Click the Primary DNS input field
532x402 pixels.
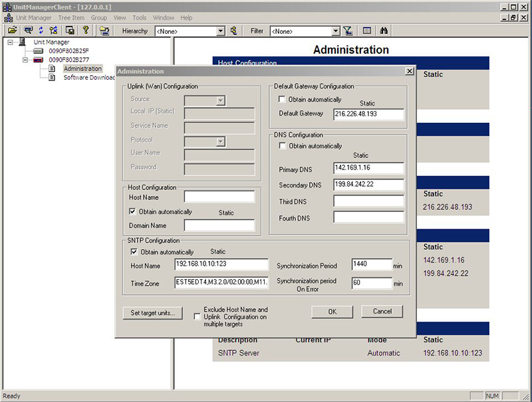pyautogui.click(x=369, y=168)
